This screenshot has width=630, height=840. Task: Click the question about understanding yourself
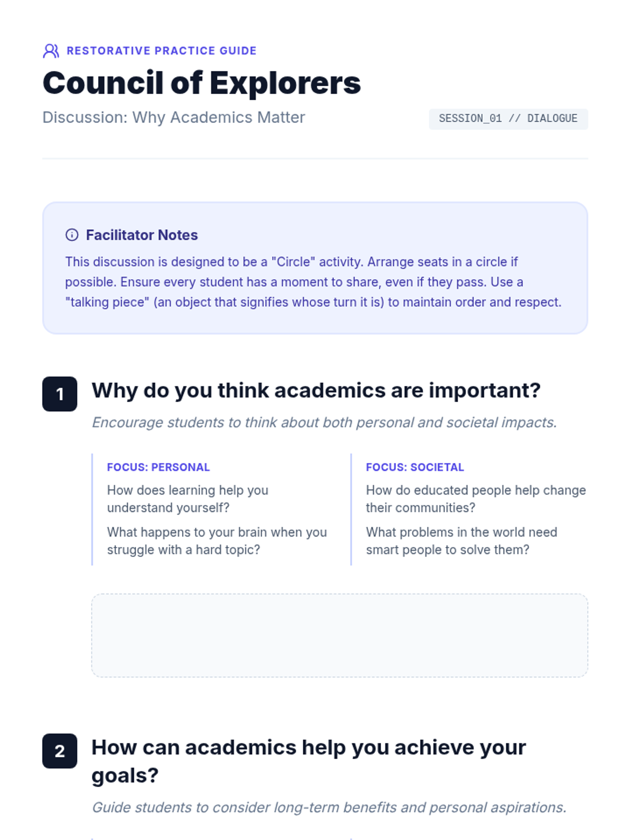tap(187, 499)
